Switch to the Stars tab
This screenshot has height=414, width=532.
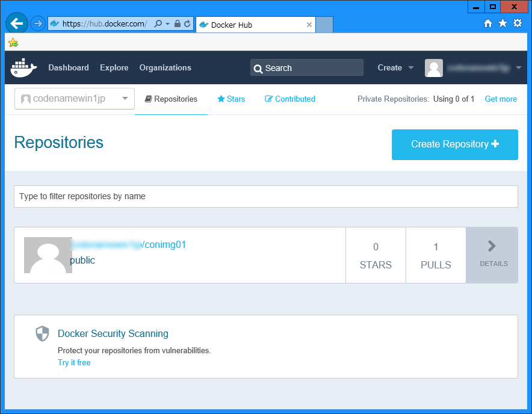click(x=231, y=99)
